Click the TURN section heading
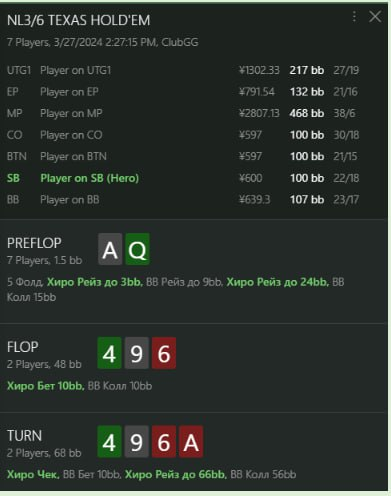 point(24,436)
